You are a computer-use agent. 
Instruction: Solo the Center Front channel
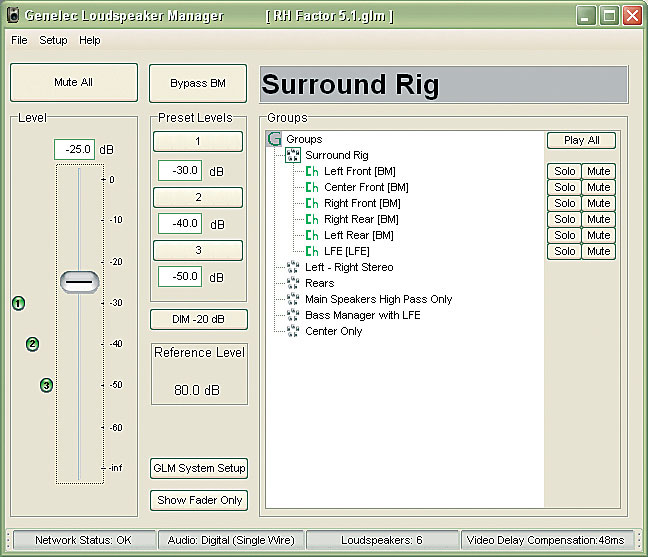tap(565, 187)
